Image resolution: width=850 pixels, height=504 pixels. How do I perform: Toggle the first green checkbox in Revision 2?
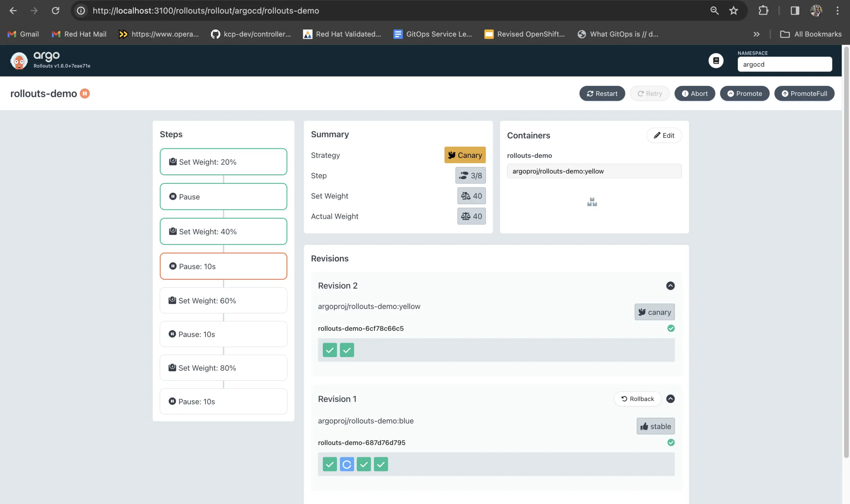[x=330, y=349]
